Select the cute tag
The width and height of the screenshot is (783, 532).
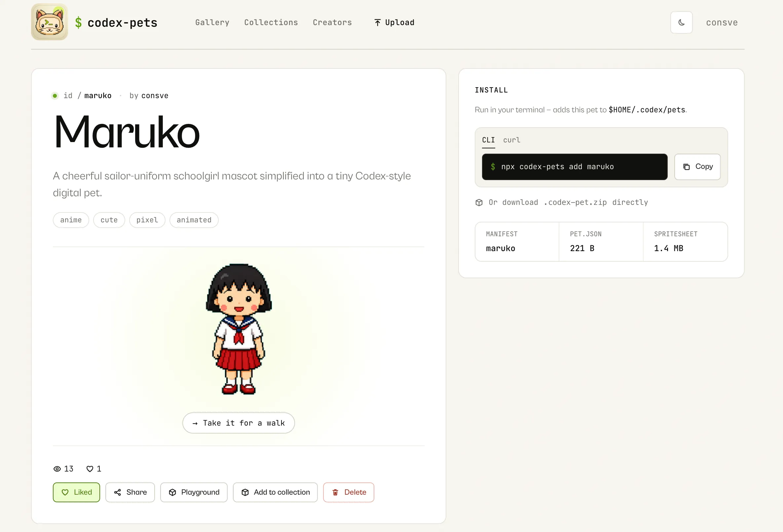(x=109, y=220)
